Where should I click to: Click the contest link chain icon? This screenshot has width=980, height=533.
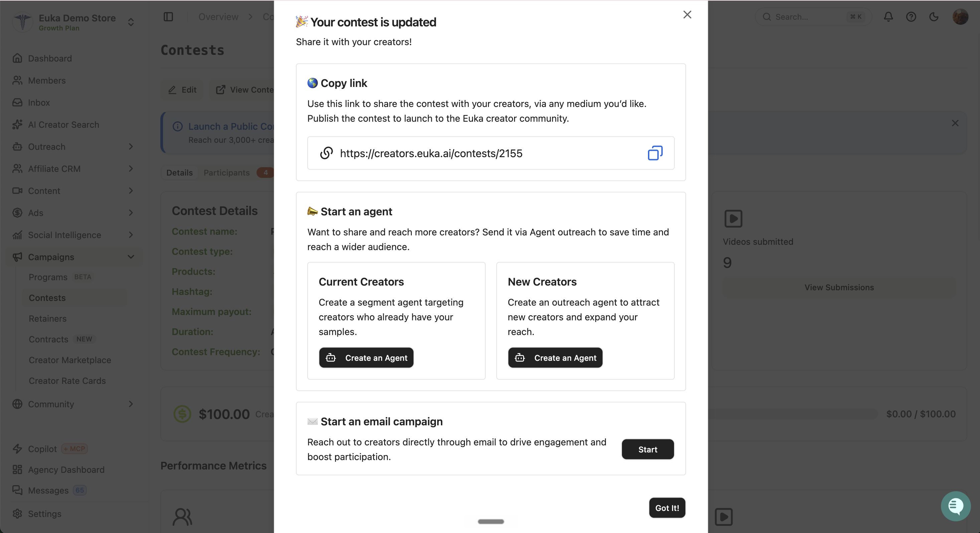click(x=326, y=153)
